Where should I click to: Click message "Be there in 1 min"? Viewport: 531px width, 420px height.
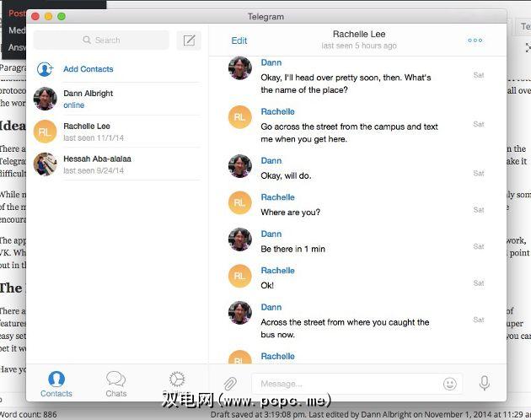(x=292, y=249)
